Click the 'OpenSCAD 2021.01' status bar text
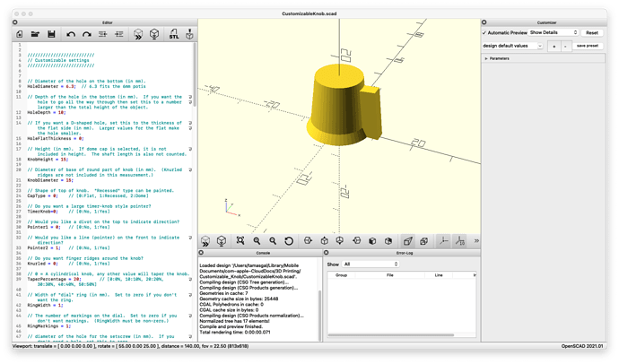The height and width of the screenshot is (364, 619). tap(582, 346)
